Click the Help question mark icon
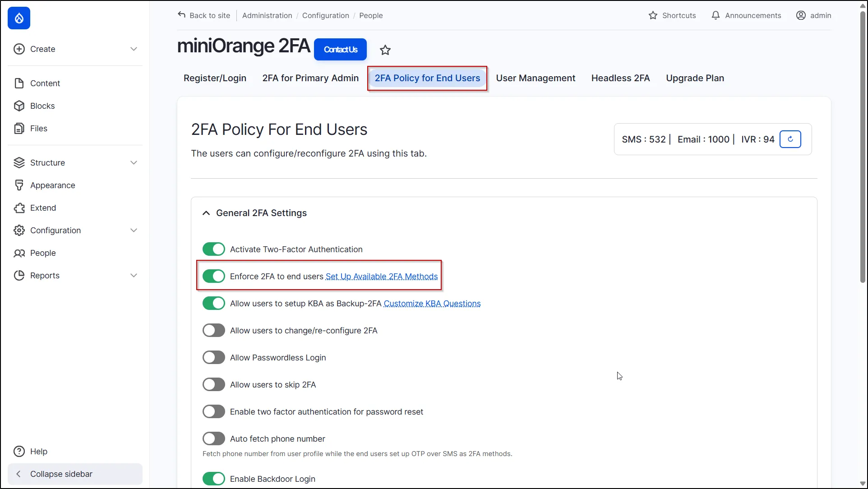The width and height of the screenshot is (868, 489). 19,452
